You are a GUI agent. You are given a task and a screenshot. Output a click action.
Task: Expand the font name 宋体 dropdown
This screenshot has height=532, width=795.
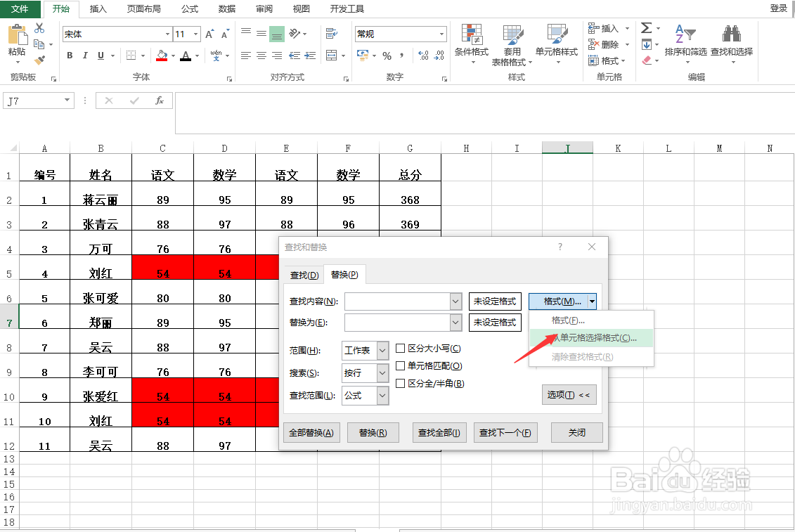coord(167,34)
